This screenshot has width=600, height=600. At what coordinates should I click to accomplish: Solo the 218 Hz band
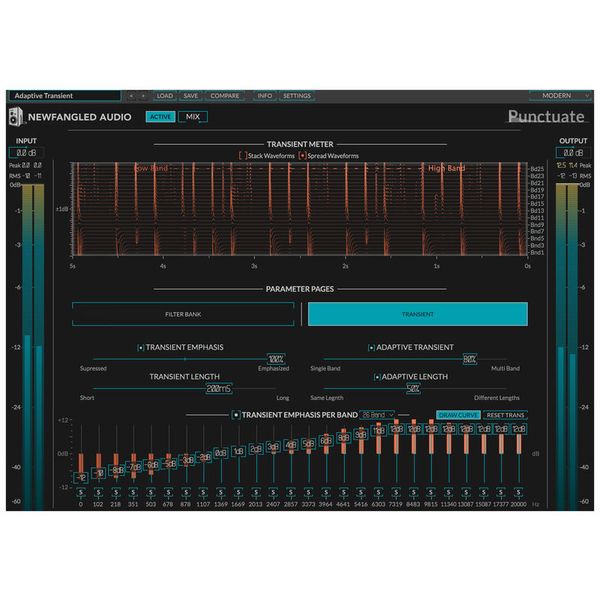(x=116, y=492)
